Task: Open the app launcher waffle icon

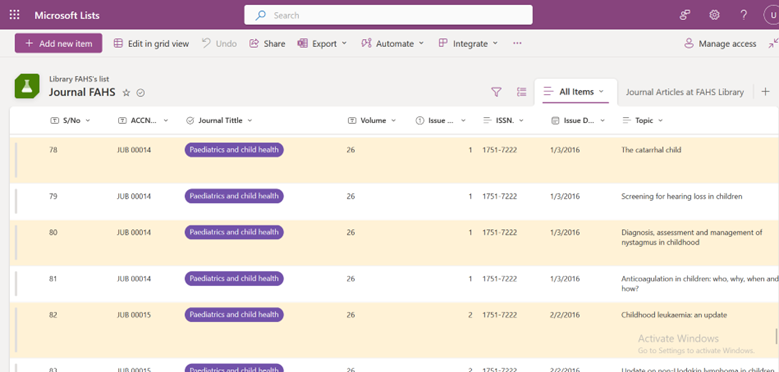Action: tap(15, 15)
